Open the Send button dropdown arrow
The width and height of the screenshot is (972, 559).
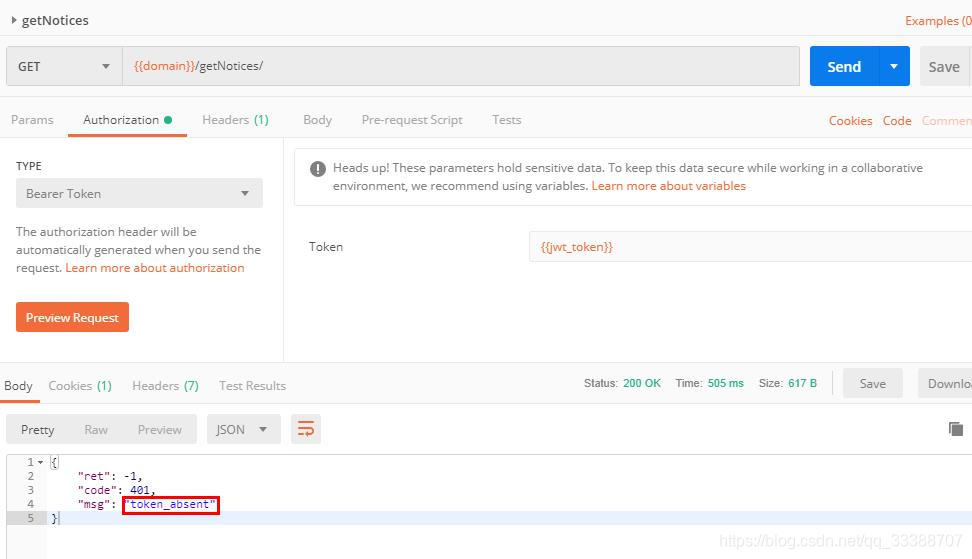coord(894,66)
